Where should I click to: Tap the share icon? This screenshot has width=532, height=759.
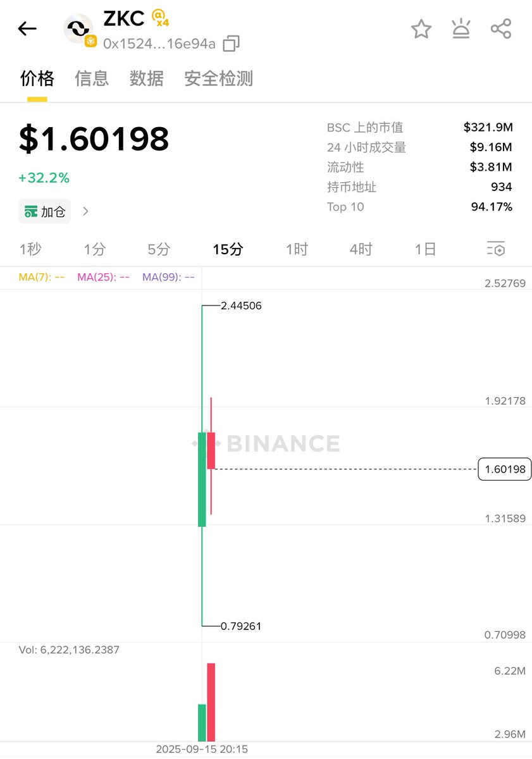pos(501,28)
